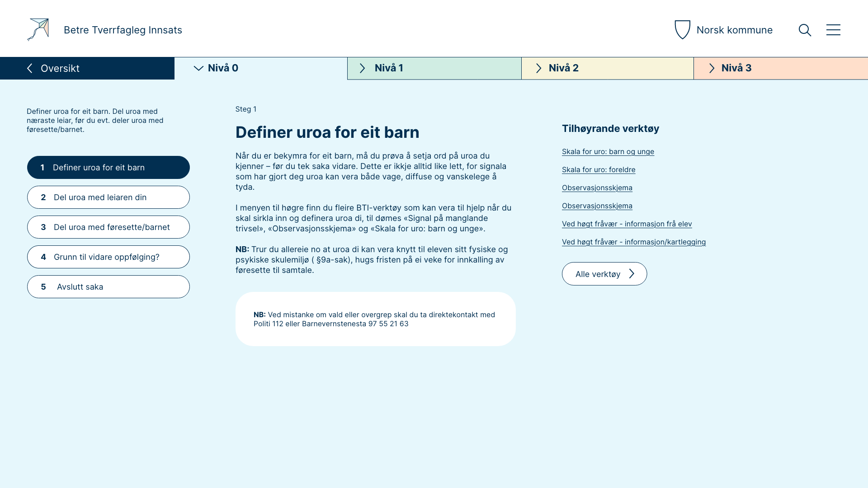Image resolution: width=868 pixels, height=488 pixels.
Task: Select step 2 Del uroa med leiaren din
Action: click(x=108, y=197)
